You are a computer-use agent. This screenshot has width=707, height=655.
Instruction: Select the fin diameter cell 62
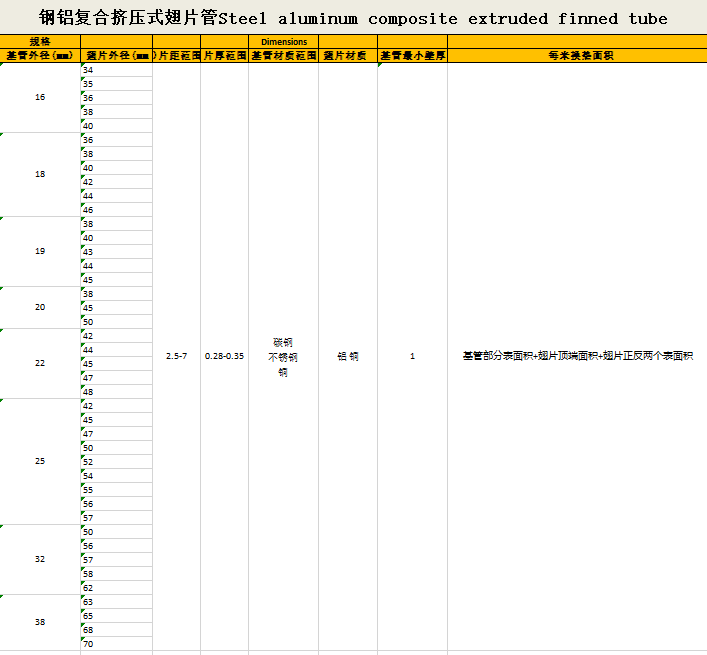pos(116,588)
